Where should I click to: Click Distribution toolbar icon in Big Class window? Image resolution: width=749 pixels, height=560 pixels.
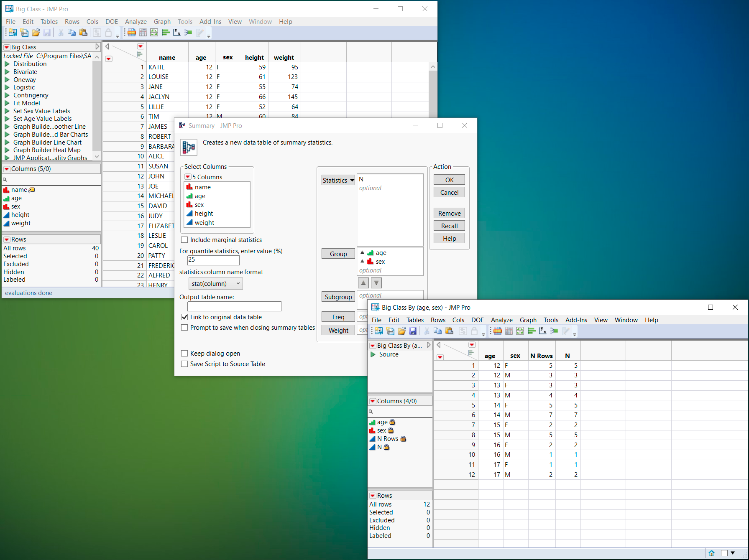(x=166, y=33)
